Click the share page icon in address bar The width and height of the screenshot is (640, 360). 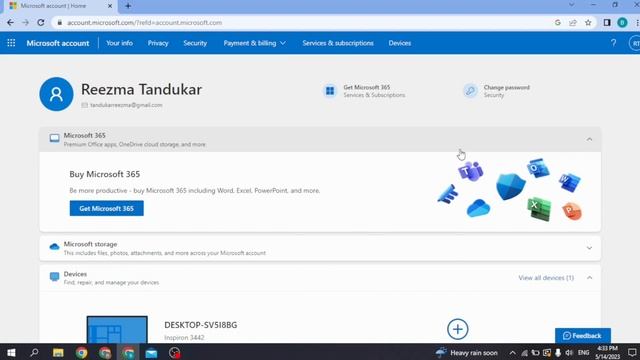pyautogui.click(x=573, y=23)
